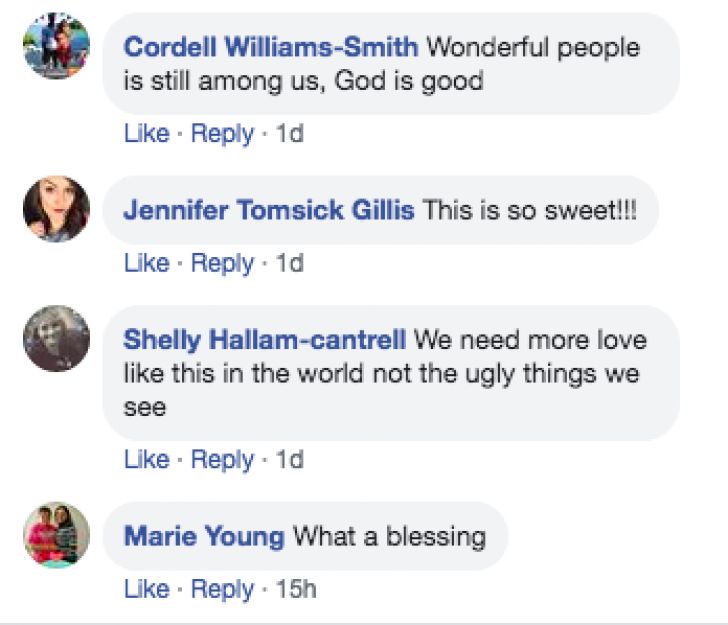Open Jennifer Tomsick Gillis's avatar photo
Viewport: 728px width, 625px height.
tap(56, 209)
